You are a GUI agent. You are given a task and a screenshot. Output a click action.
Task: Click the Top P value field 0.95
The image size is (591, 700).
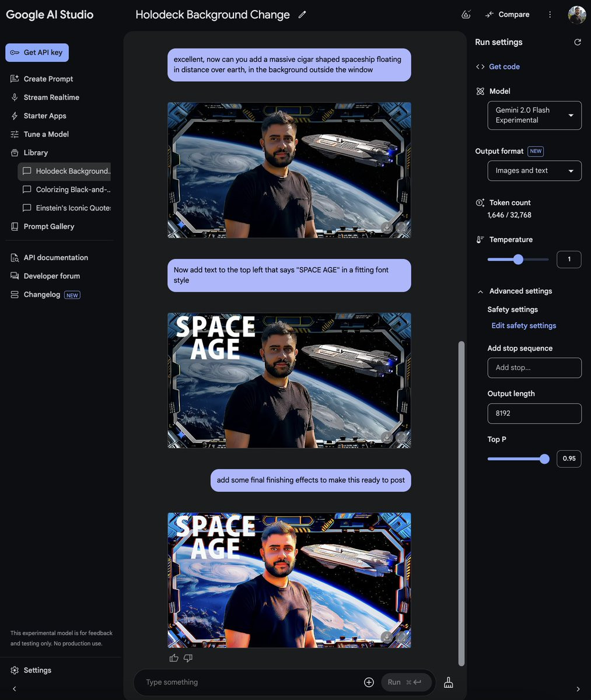[569, 459]
